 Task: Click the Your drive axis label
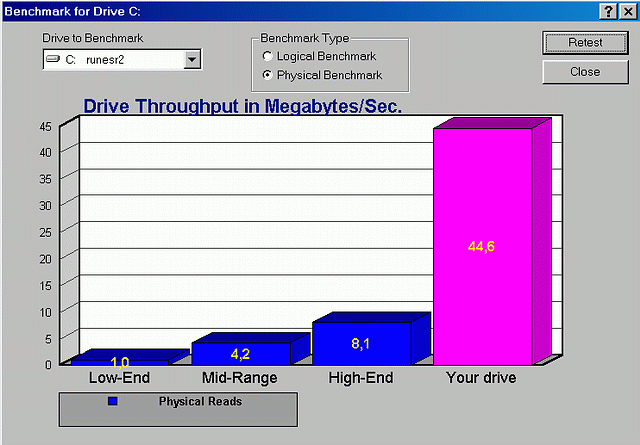coord(481,378)
